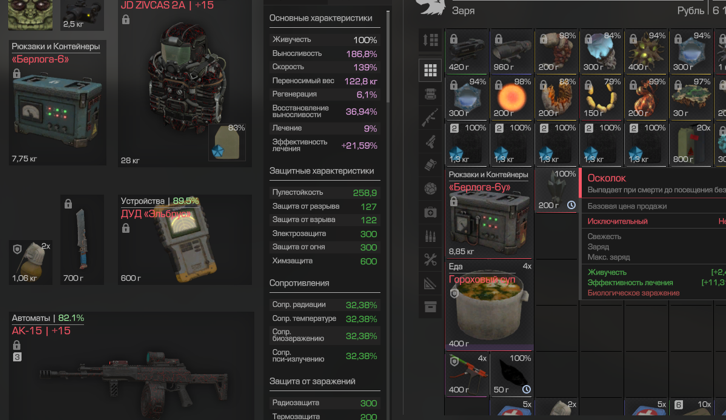Click the 83% armor plate slot
Viewport: 726px width, 420px height.
tap(227, 142)
